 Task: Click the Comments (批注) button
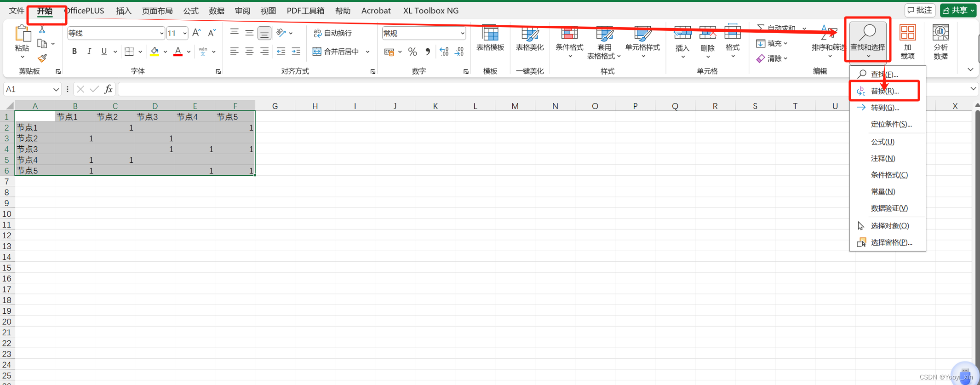(919, 10)
